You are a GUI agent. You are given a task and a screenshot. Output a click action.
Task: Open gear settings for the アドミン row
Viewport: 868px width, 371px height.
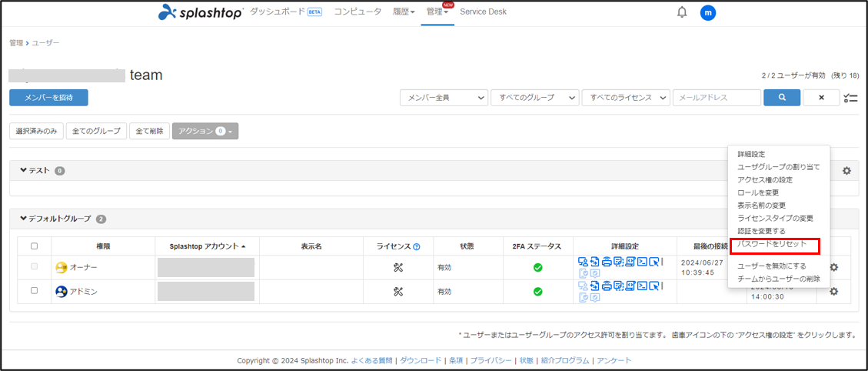pyautogui.click(x=833, y=291)
